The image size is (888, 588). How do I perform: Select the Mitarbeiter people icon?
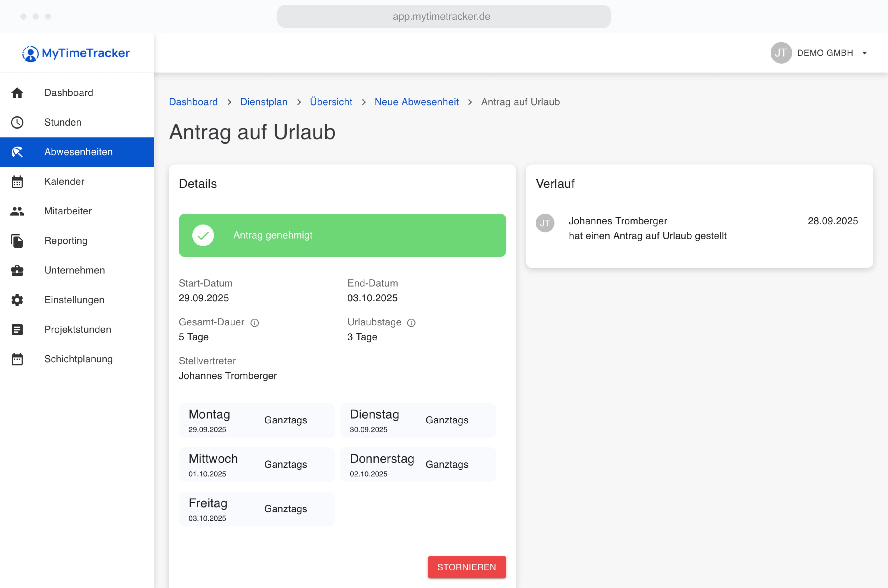click(17, 211)
